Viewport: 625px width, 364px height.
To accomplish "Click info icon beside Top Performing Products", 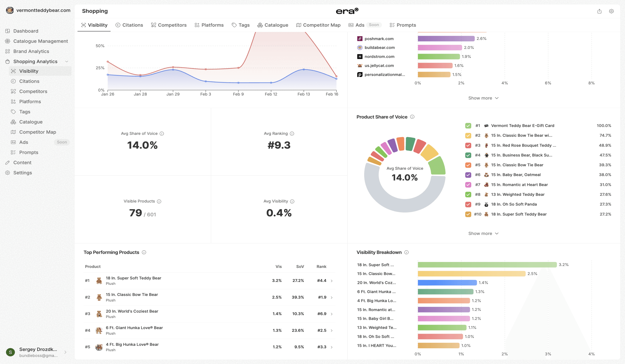I will click(144, 252).
